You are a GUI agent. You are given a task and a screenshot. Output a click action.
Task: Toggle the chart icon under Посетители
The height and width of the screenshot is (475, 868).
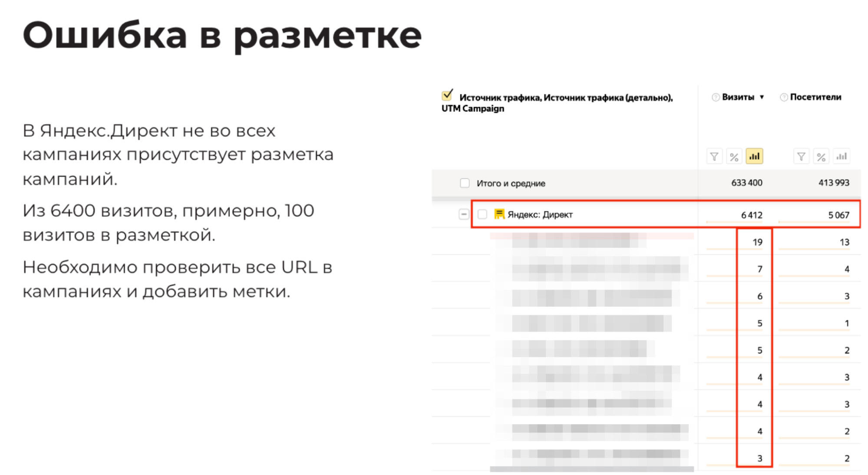pos(842,156)
